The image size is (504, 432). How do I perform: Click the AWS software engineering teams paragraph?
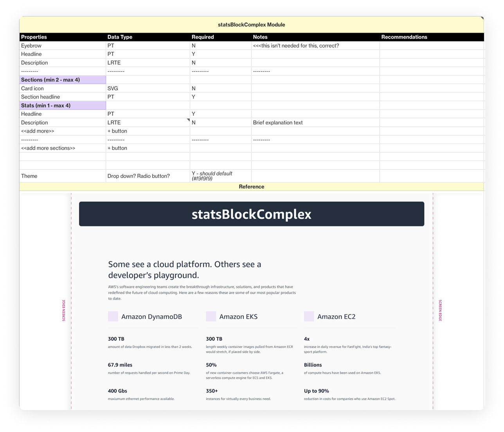click(x=202, y=293)
